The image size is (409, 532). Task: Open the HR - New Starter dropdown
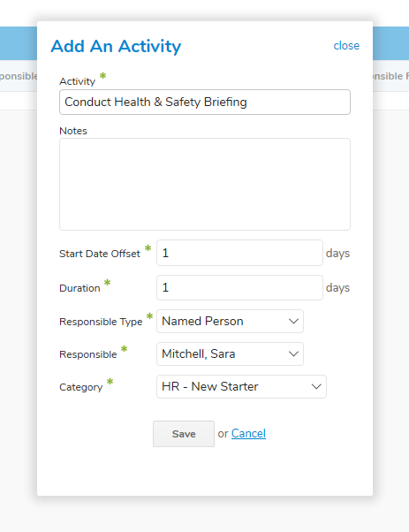click(x=241, y=386)
